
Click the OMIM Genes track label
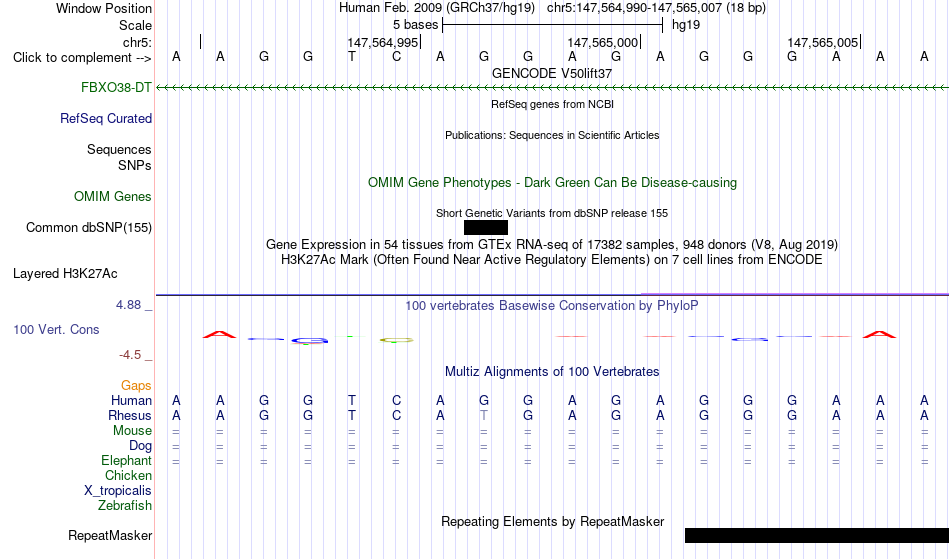coord(113,197)
